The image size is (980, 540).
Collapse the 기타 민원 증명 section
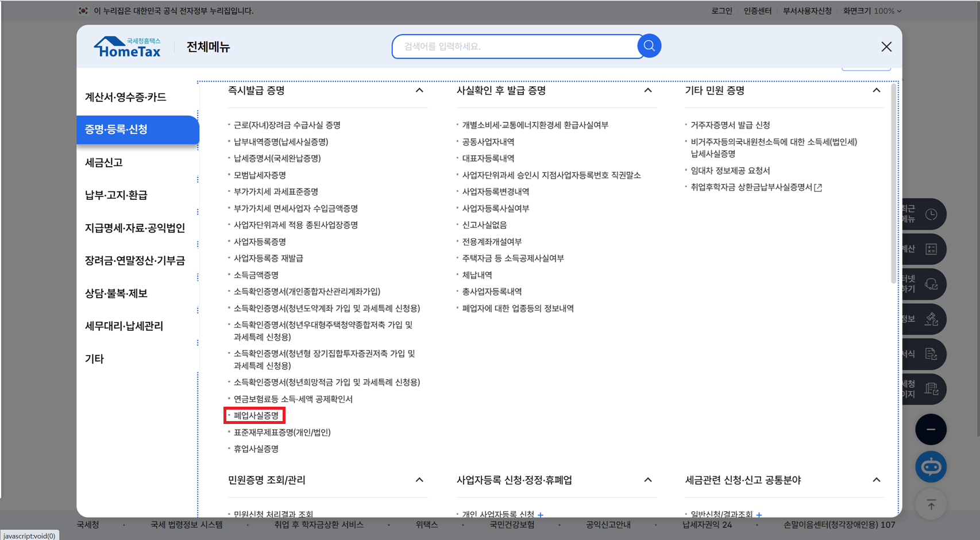click(x=877, y=90)
